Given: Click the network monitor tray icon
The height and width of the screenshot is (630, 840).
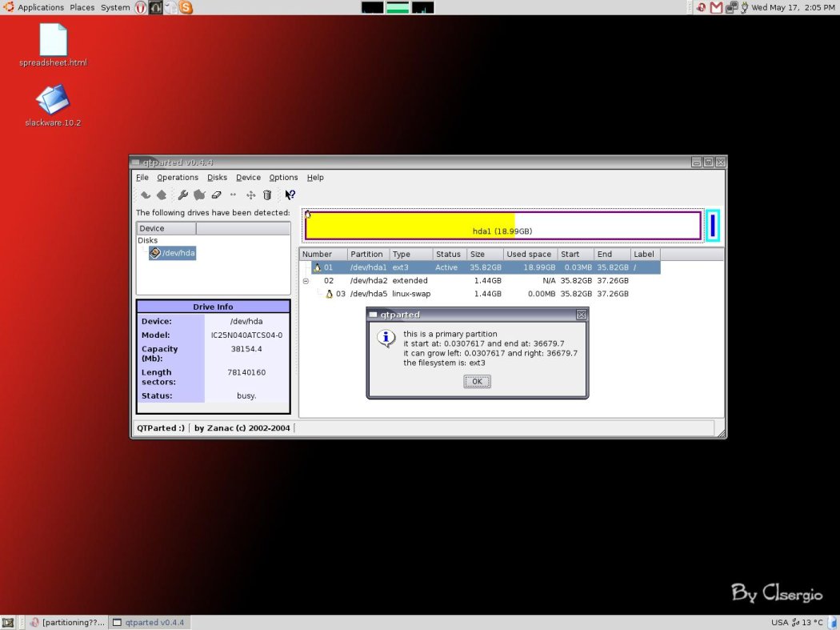Looking at the screenshot, I should [731, 7].
